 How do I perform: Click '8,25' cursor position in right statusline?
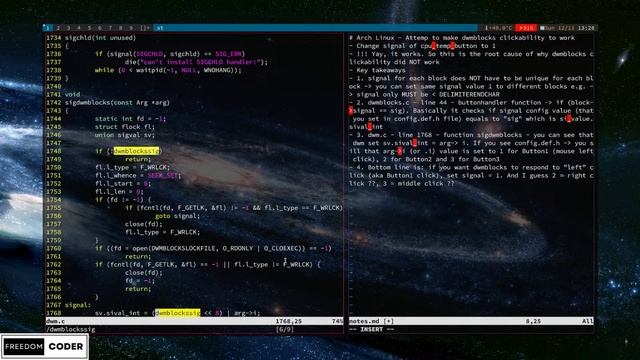[x=533, y=321]
